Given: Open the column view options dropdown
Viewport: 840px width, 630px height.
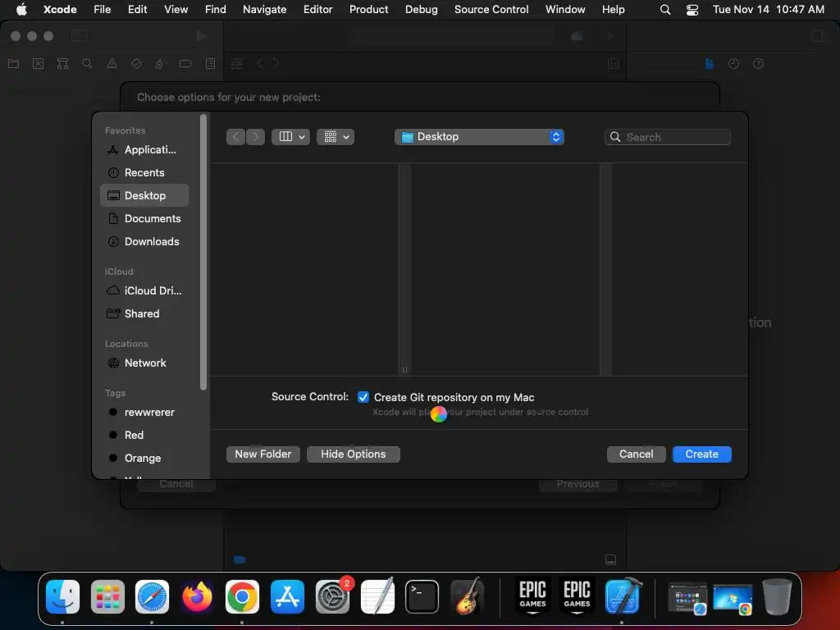Looking at the screenshot, I should [x=291, y=137].
